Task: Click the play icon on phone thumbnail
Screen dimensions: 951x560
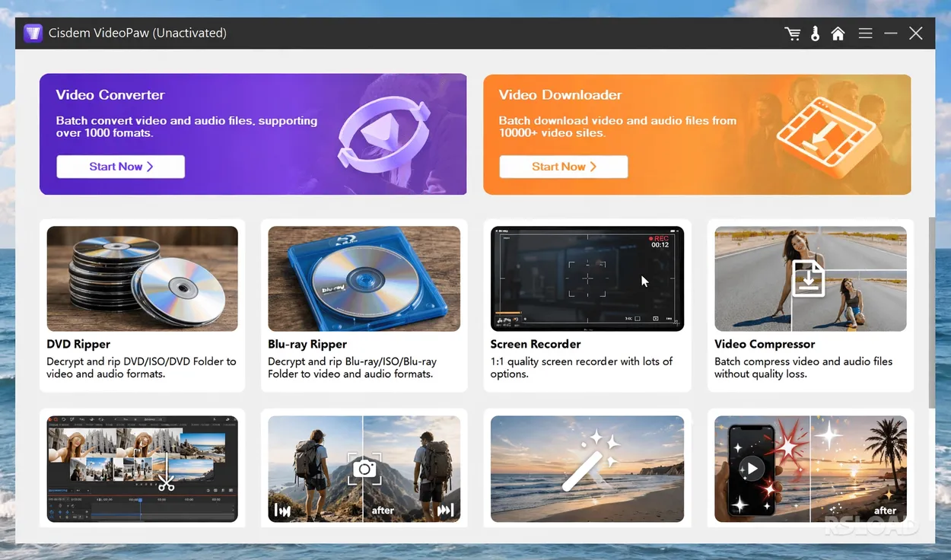Action: point(752,468)
